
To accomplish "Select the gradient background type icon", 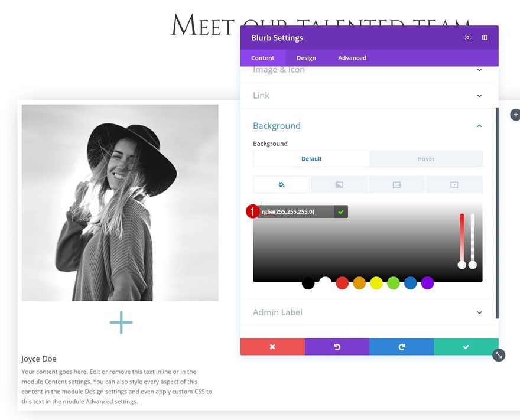I will 338,184.
